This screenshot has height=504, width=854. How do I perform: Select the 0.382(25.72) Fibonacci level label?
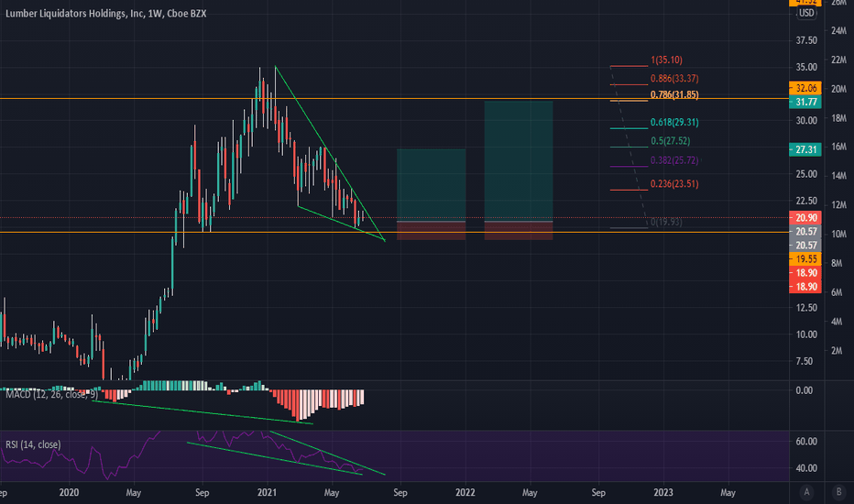click(674, 160)
